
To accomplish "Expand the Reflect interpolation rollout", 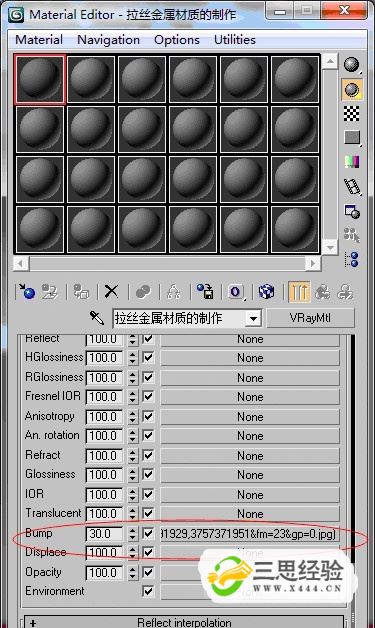I will [x=184, y=622].
